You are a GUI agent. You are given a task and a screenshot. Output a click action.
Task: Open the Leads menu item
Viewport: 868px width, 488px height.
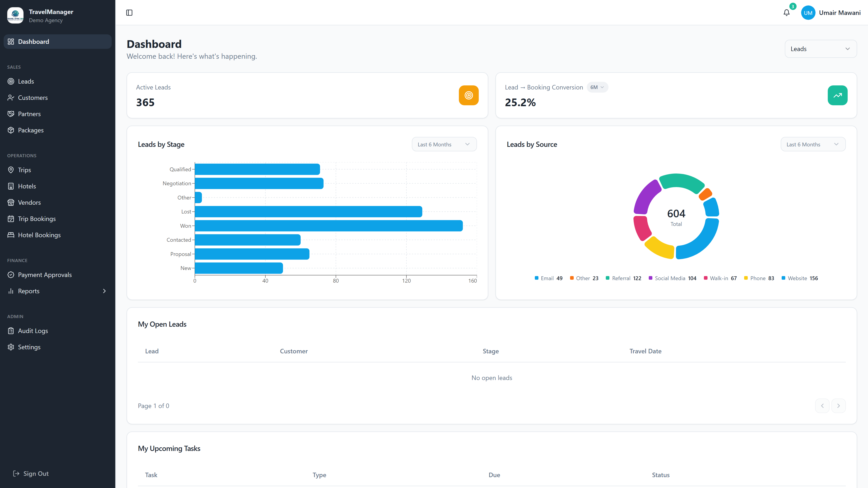point(58,82)
